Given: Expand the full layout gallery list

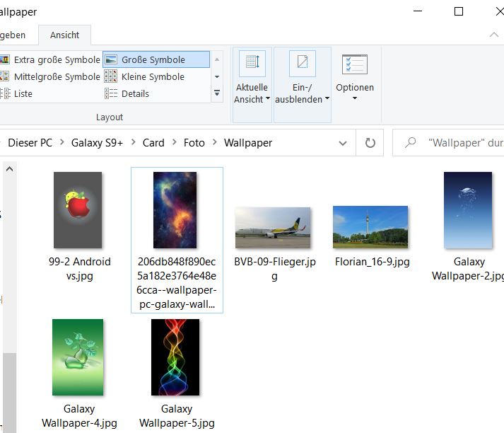Looking at the screenshot, I should (217, 93).
